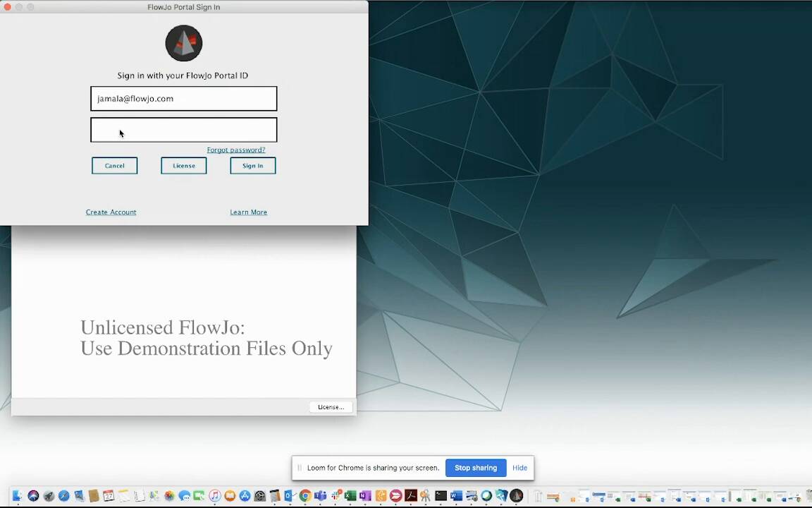
Task: Click License... button in unlicensed FlowJo window
Action: [x=331, y=407]
